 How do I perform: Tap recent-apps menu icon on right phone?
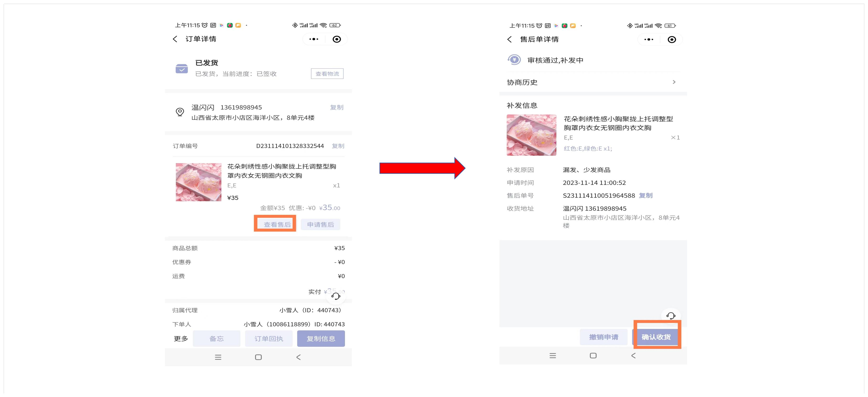[553, 355]
